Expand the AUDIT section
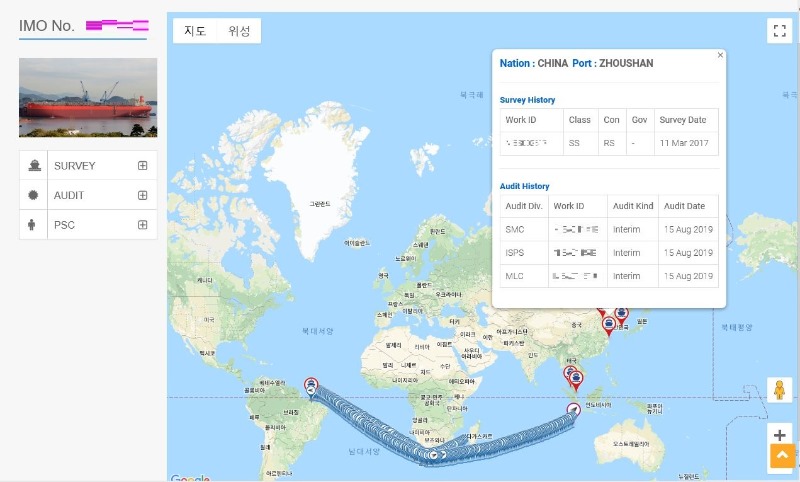 (x=142, y=195)
